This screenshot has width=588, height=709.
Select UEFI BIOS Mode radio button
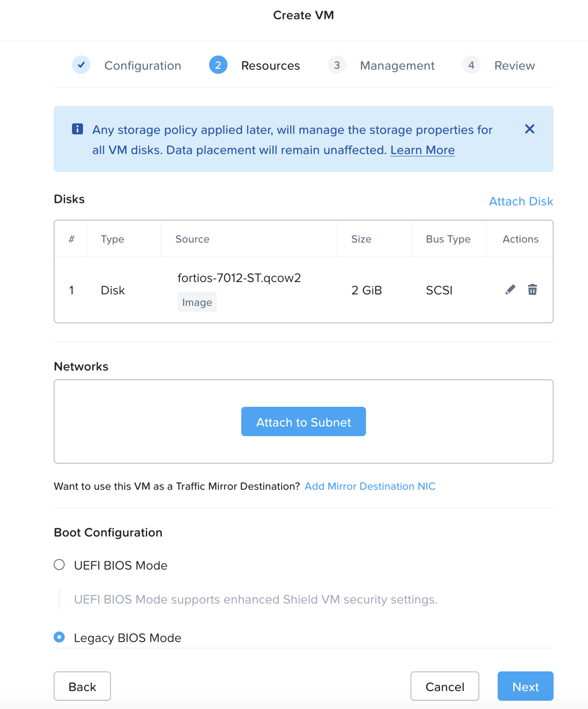[x=59, y=565]
